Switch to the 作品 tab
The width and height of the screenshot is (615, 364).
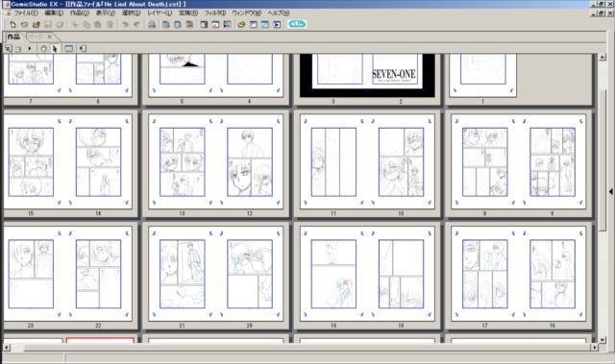13,36
